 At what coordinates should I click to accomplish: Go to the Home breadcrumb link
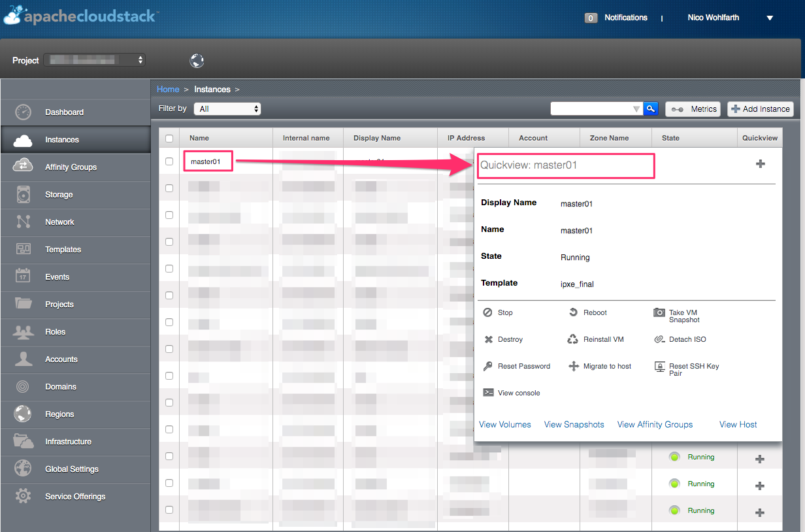point(168,89)
